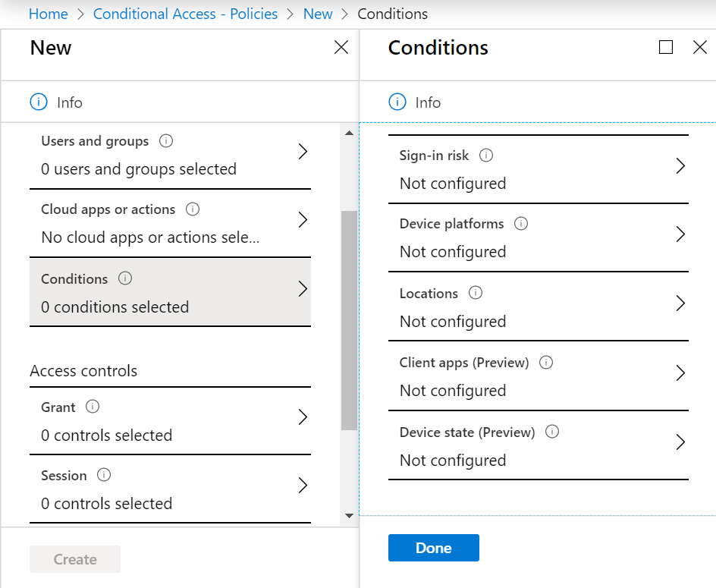Click info icon next to Users and groups
The image size is (716, 588).
coord(166,140)
